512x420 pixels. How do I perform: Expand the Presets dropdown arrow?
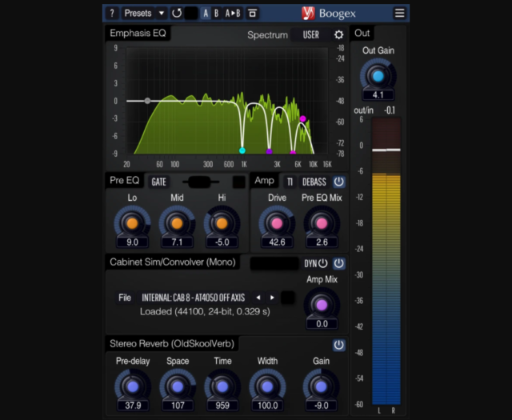pyautogui.click(x=160, y=13)
